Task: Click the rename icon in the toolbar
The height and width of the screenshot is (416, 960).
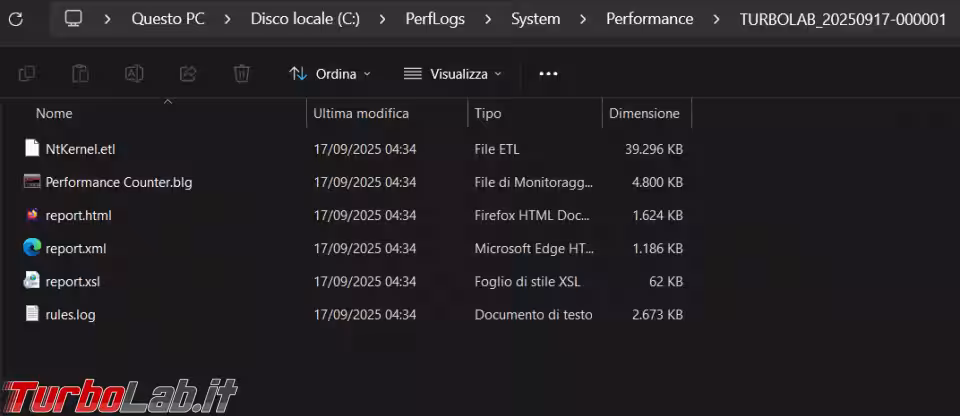Action: coord(134,73)
